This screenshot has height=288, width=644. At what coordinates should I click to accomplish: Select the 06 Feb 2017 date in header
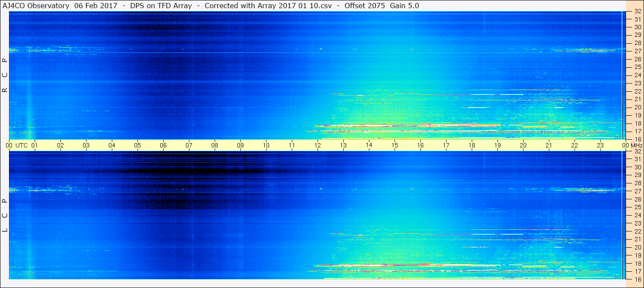point(93,6)
